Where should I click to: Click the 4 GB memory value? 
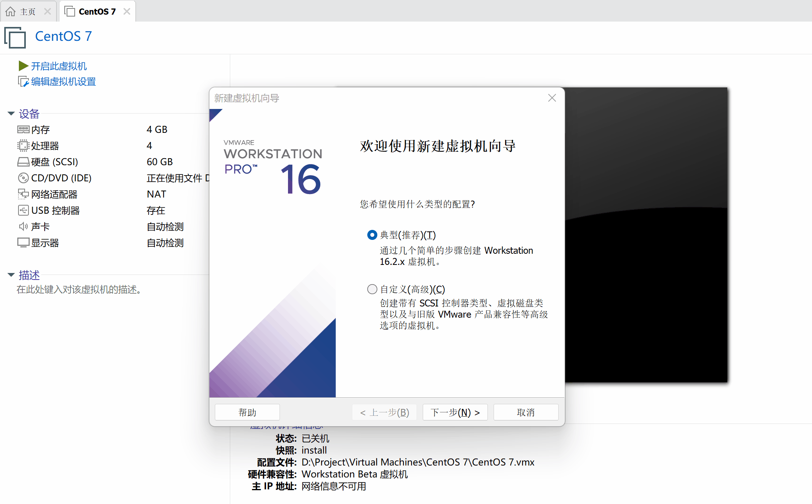click(157, 130)
